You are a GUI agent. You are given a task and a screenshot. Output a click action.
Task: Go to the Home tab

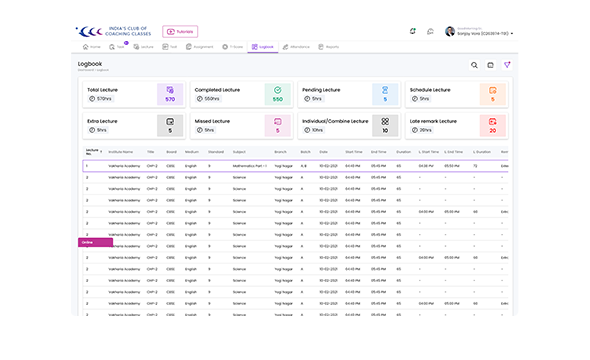(91, 47)
